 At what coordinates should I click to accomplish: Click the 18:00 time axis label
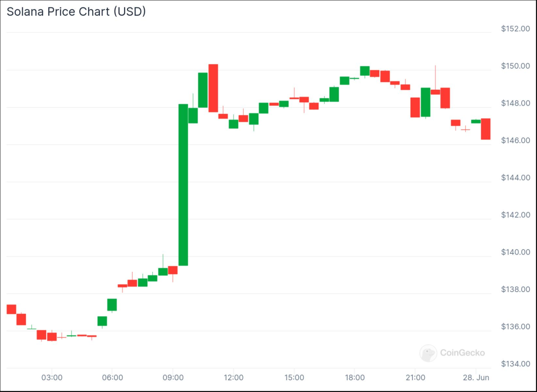(354, 377)
